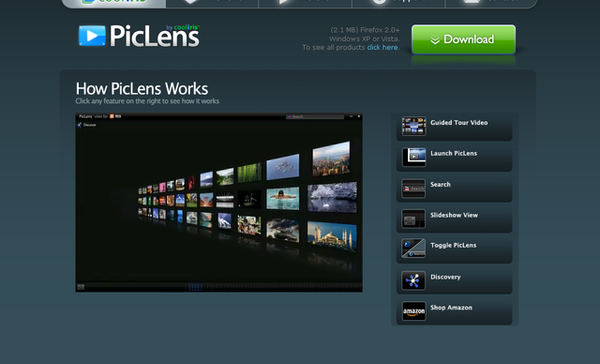
Task: Click the 'Launch PicLens' label
Action: (453, 153)
